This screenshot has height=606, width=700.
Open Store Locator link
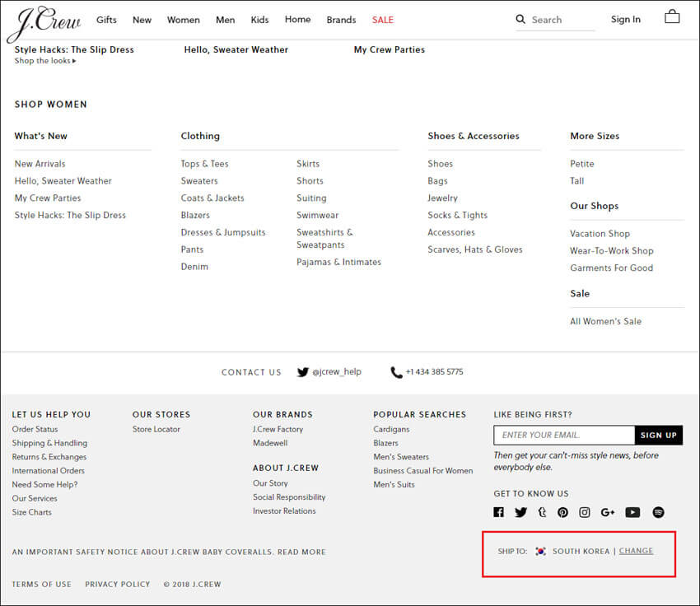click(156, 429)
